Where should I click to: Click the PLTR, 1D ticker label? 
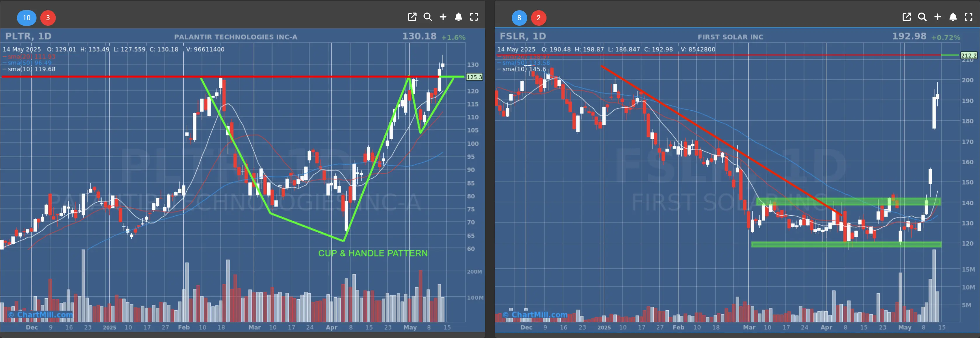point(28,36)
